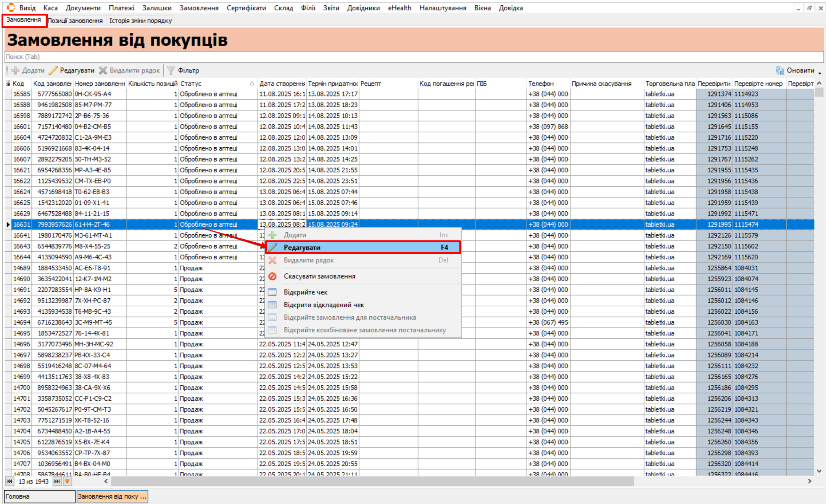Click the Відкрийте чек receipt icon
The width and height of the screenshot is (826, 504).
272,292
